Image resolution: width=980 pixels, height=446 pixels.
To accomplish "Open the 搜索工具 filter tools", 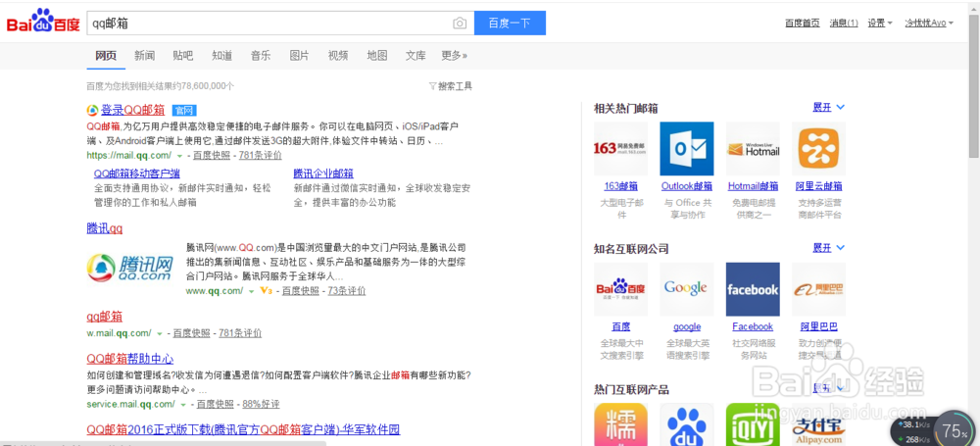I will 451,86.
